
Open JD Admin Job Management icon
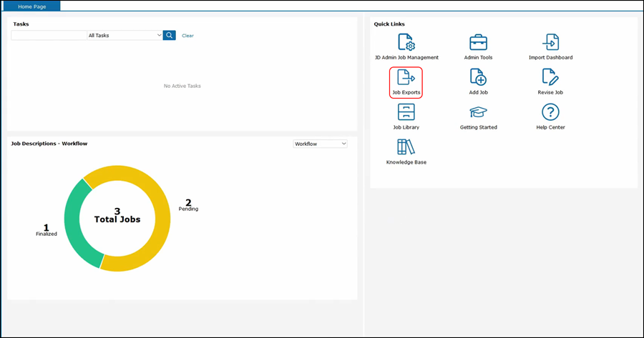point(406,42)
